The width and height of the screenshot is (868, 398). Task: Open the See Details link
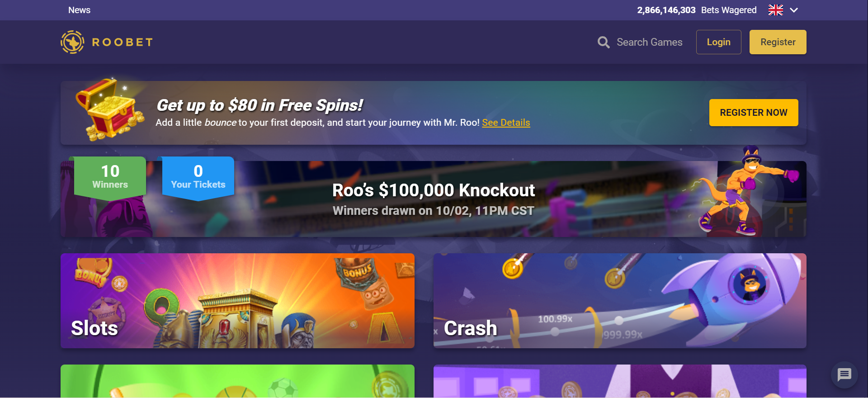(506, 123)
